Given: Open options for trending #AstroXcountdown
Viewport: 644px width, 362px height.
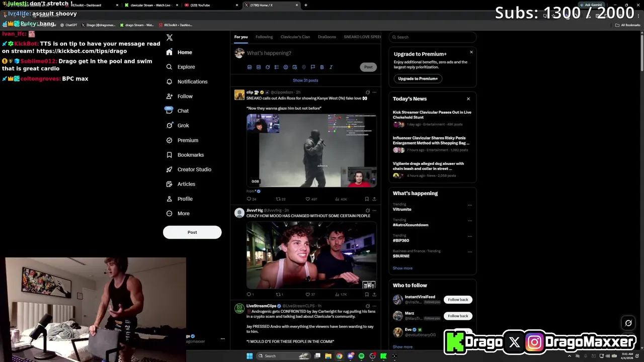Looking at the screenshot, I should [470, 221].
